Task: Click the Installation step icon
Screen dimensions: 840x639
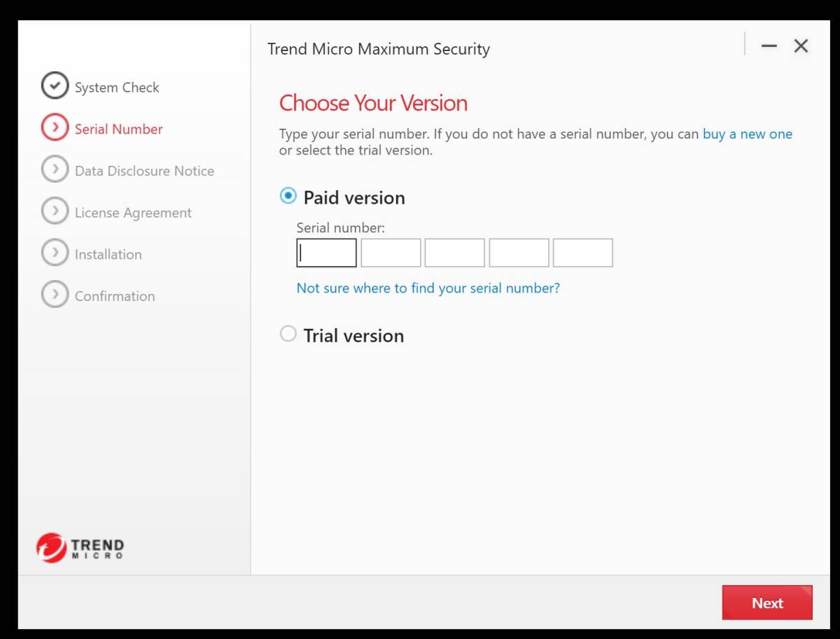Action: pos(55,253)
